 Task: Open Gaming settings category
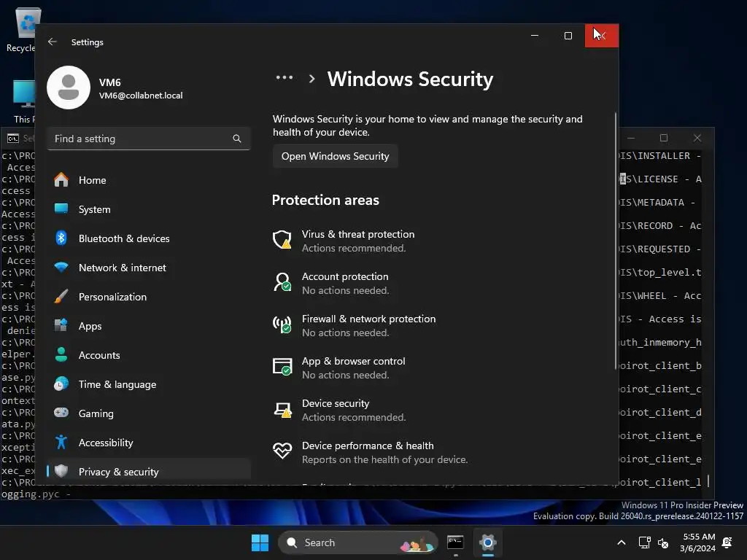[149, 413]
